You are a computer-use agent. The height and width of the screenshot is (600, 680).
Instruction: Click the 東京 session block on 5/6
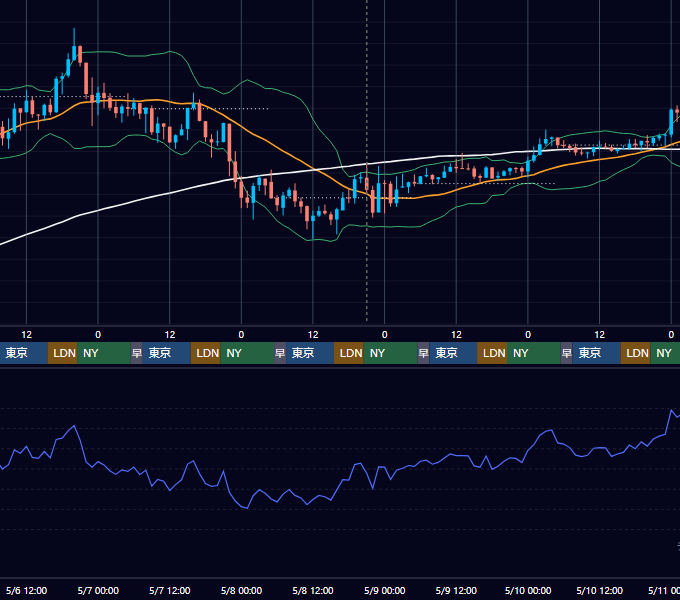pos(23,353)
